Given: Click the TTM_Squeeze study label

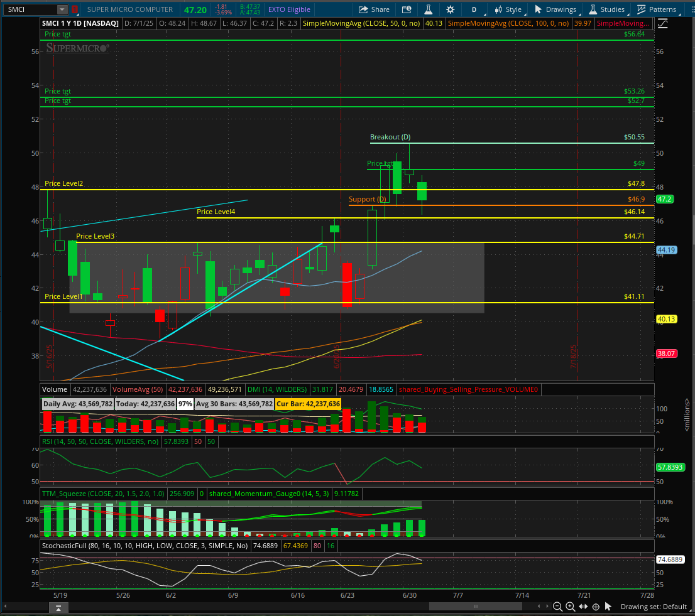Looking at the screenshot, I should (103, 494).
